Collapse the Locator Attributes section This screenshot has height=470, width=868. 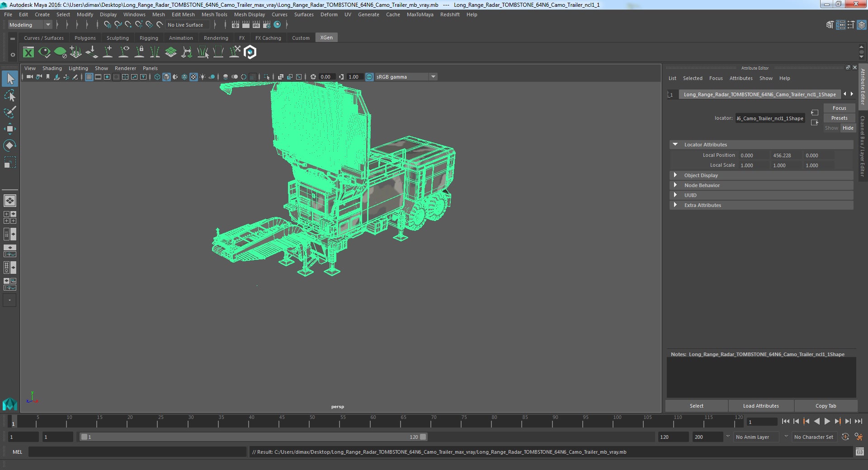coord(705,145)
